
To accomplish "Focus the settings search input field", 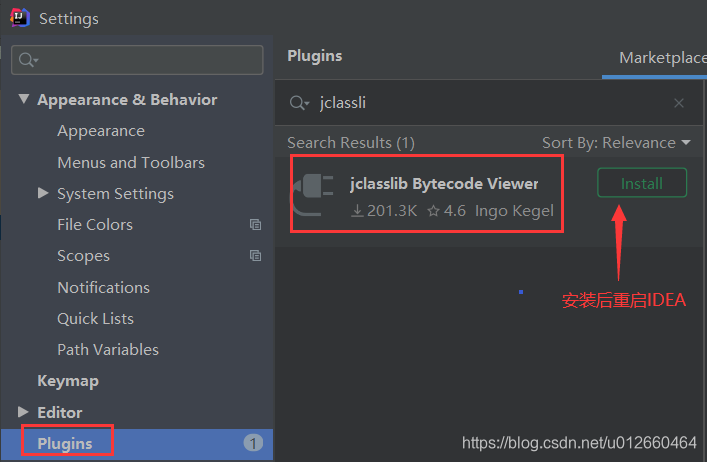I will click(x=137, y=59).
